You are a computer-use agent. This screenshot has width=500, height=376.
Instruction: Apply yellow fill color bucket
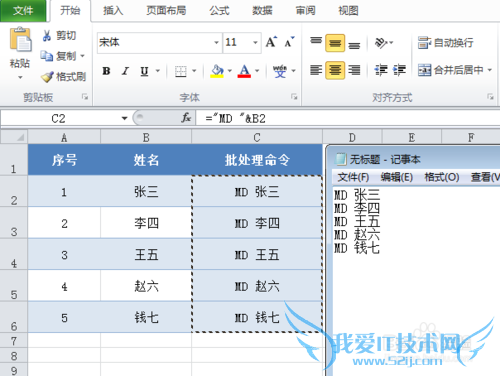(x=217, y=71)
